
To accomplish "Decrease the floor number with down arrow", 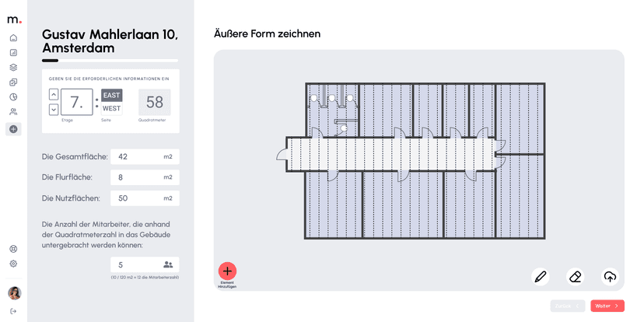I will pos(54,110).
